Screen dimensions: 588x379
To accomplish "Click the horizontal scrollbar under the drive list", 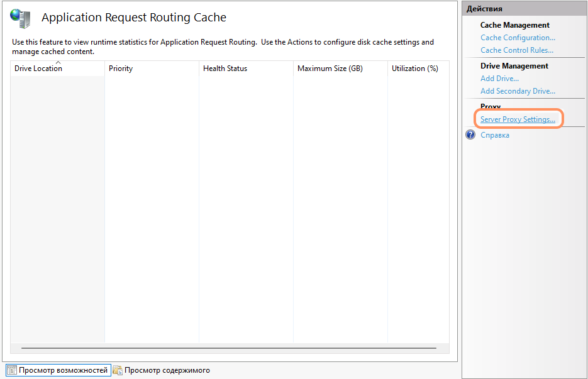I will [x=228, y=348].
